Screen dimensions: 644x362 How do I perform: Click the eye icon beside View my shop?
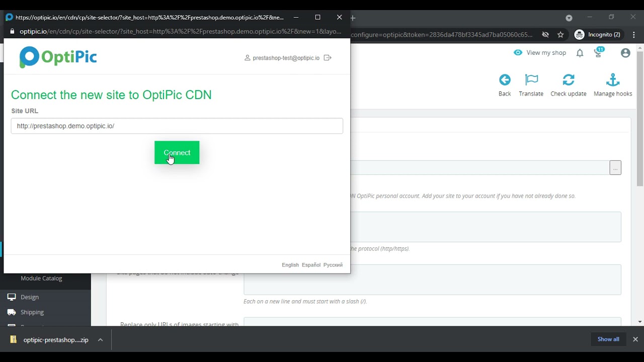[518, 53]
